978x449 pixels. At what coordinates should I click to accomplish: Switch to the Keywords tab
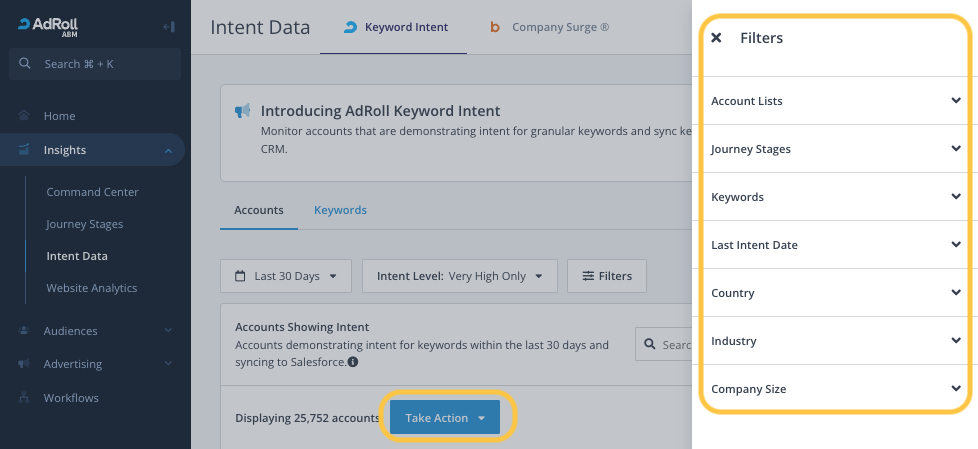point(340,210)
